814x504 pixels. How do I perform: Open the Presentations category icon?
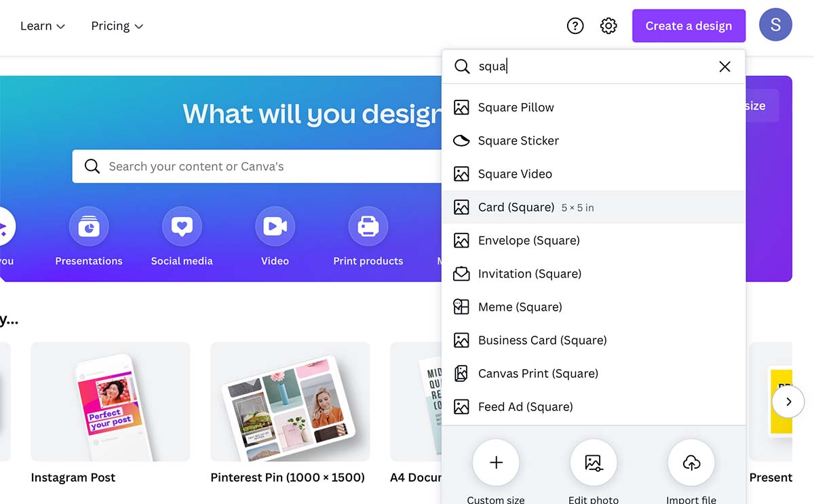tap(89, 227)
